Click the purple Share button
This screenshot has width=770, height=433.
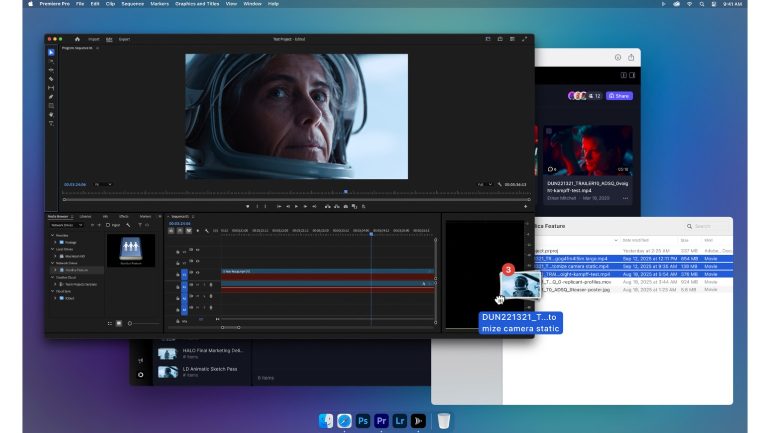pyautogui.click(x=620, y=96)
